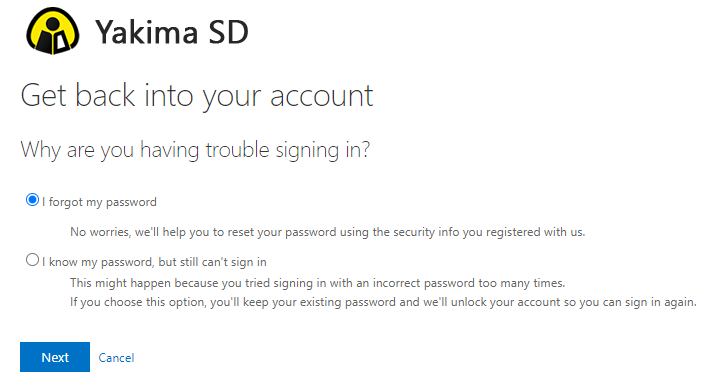
Task: Click the 'I forgot my password' label text
Action: tap(99, 202)
